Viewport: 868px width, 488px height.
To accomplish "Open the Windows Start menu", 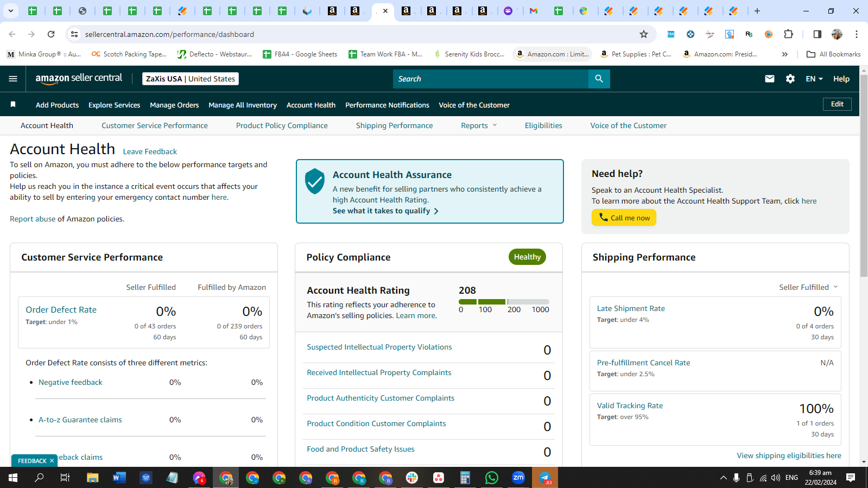I will tap(13, 478).
